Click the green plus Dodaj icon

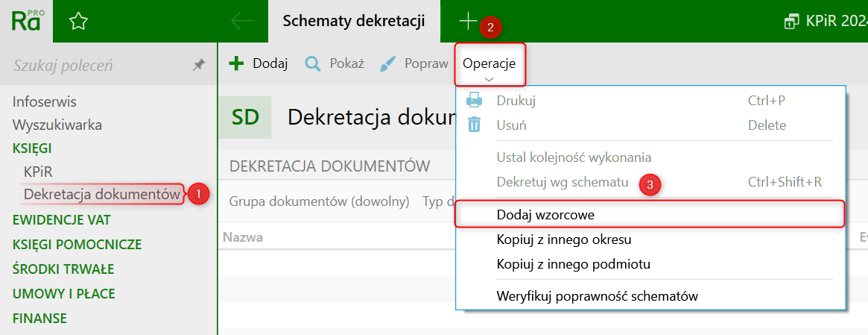pyautogui.click(x=236, y=63)
